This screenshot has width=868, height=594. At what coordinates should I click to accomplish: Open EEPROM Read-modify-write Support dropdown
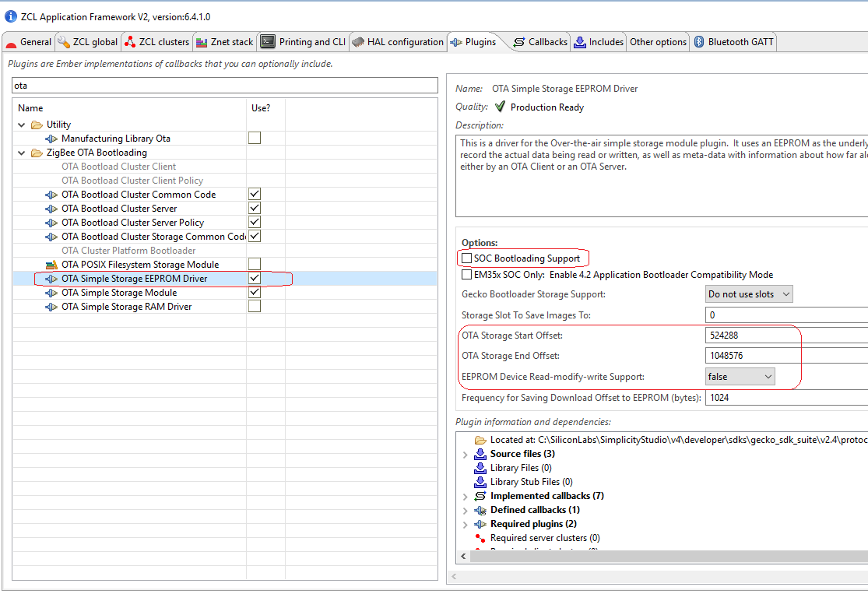pyautogui.click(x=740, y=377)
